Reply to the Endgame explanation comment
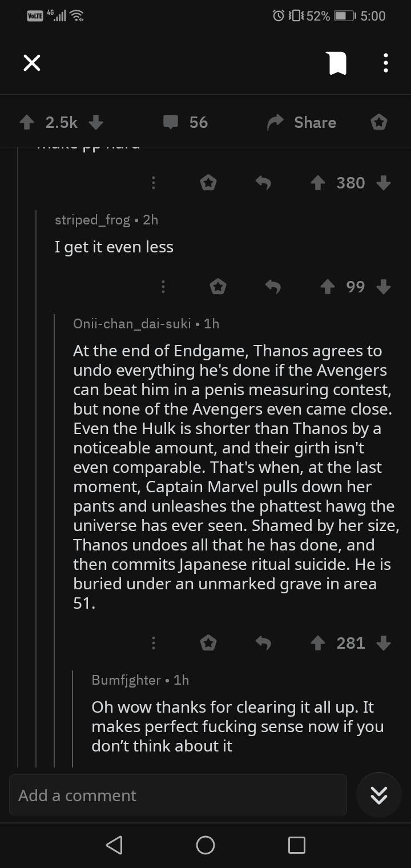Image resolution: width=411 pixels, height=868 pixels. click(263, 644)
